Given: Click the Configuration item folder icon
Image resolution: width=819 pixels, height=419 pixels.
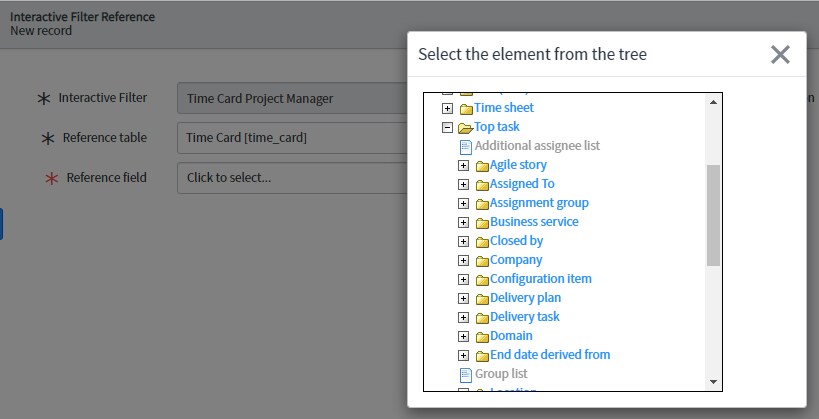Looking at the screenshot, I should (482, 280).
